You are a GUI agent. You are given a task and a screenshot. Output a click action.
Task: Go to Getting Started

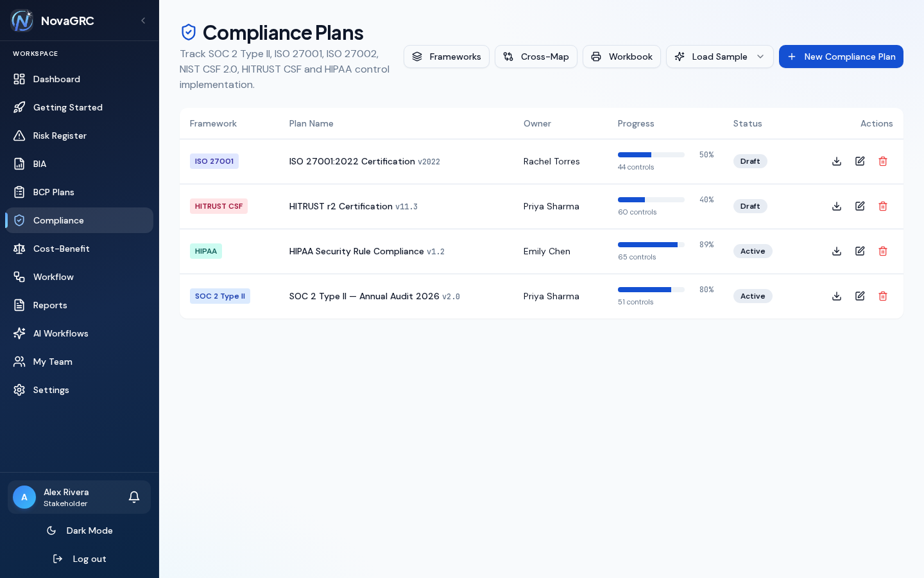[x=80, y=107]
